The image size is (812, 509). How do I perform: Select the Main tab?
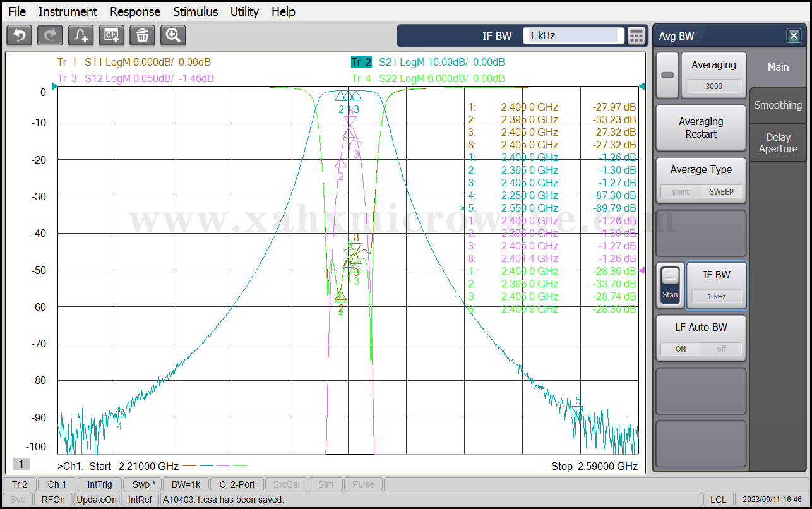778,67
